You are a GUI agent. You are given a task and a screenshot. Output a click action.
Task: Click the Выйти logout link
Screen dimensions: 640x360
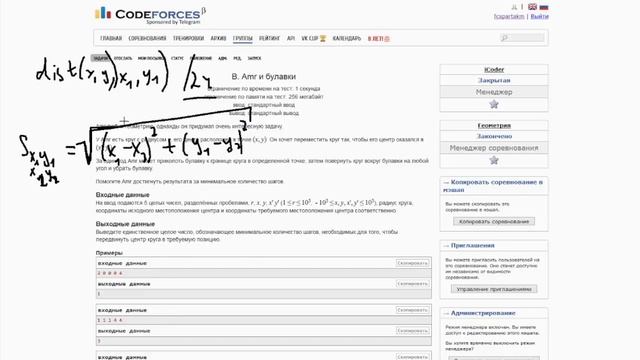point(540,16)
